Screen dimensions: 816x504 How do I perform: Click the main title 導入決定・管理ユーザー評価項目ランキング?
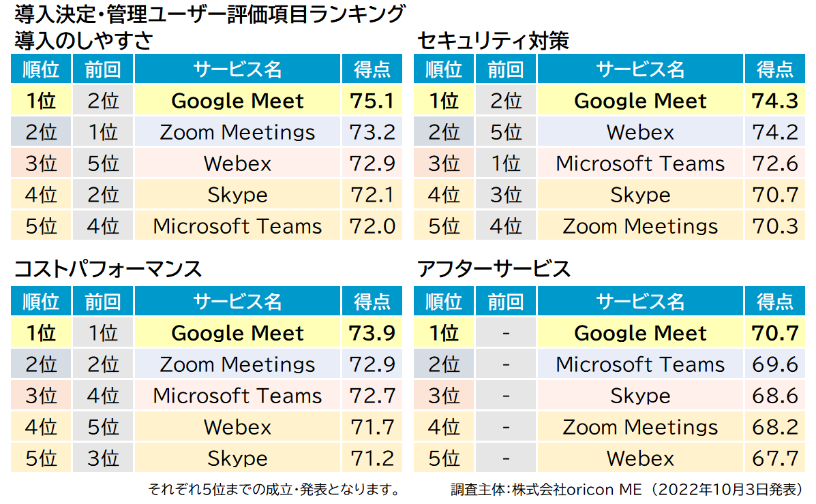pyautogui.click(x=210, y=14)
